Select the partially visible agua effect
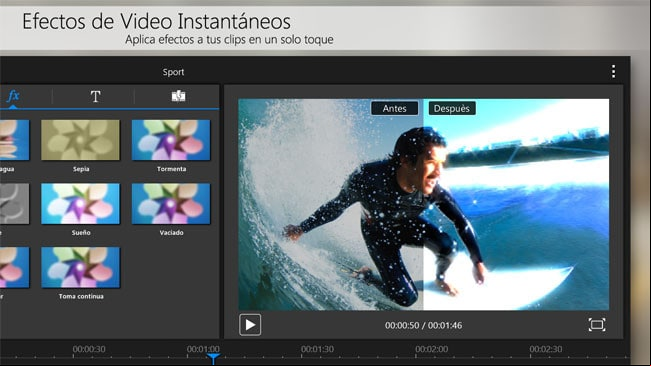 point(15,140)
